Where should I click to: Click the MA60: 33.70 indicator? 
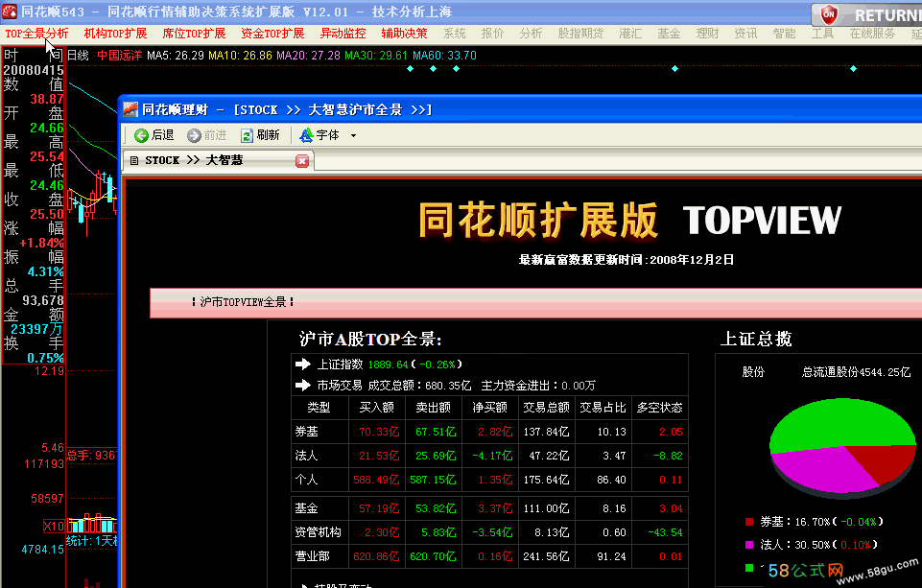(x=444, y=56)
